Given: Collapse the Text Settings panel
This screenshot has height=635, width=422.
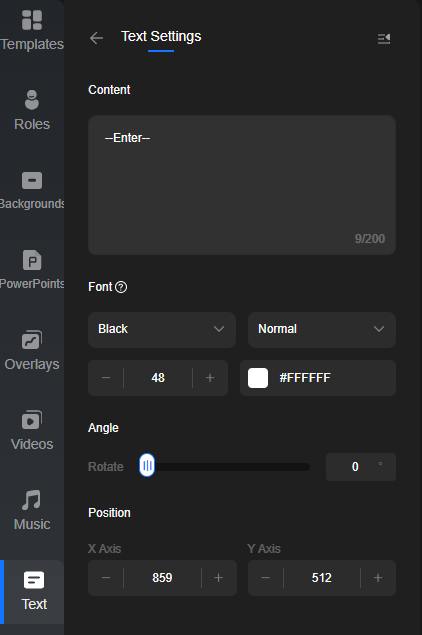Looking at the screenshot, I should coord(384,38).
